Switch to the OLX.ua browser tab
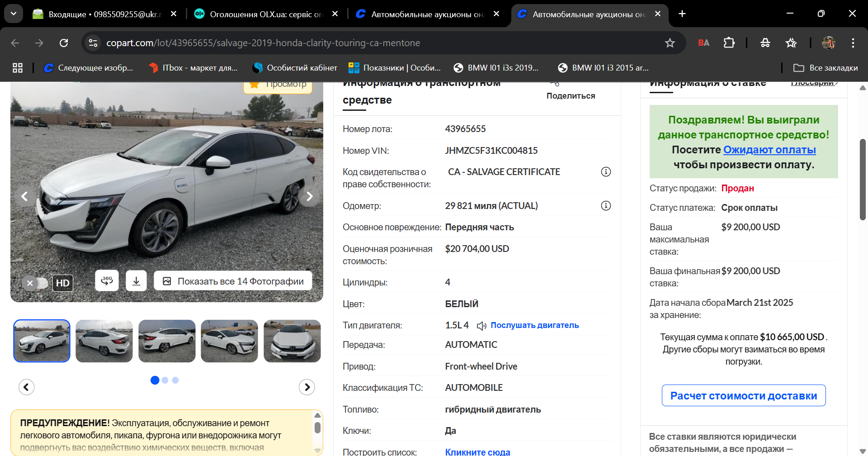Viewport: 868px width, 456px height. coord(267,14)
